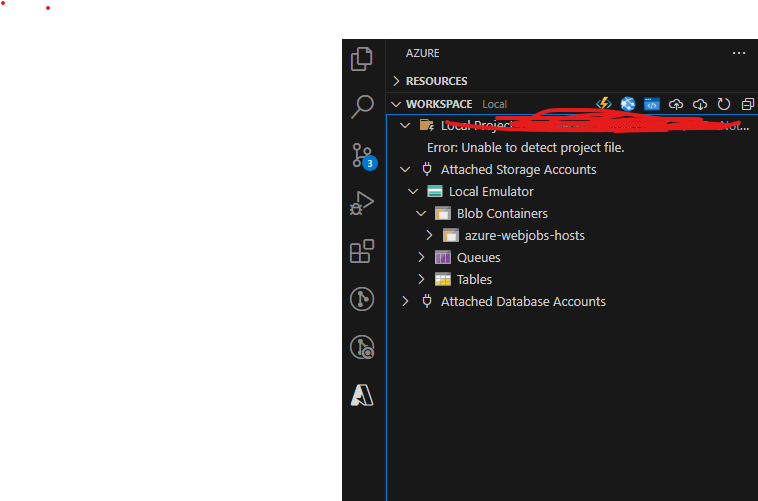
Task: Select the 'Attached Storage Accounts' label
Action: point(518,169)
